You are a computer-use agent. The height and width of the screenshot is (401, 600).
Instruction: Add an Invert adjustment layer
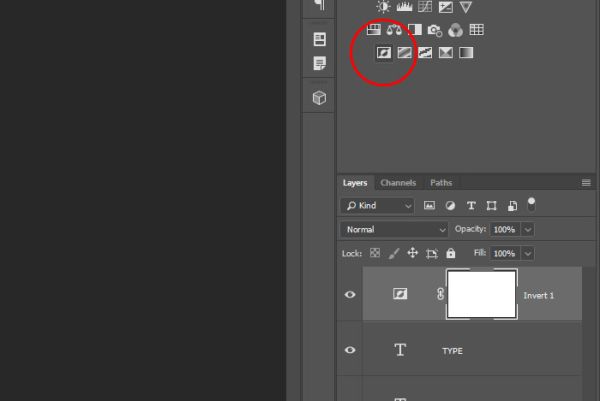[384, 52]
